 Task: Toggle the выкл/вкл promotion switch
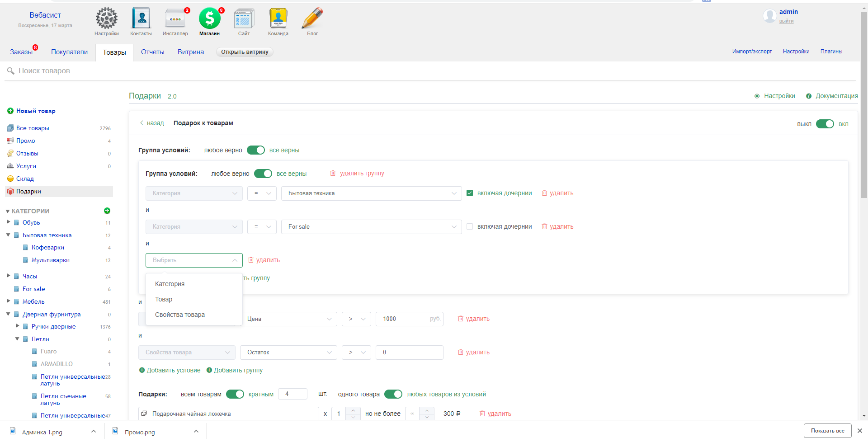(x=825, y=124)
